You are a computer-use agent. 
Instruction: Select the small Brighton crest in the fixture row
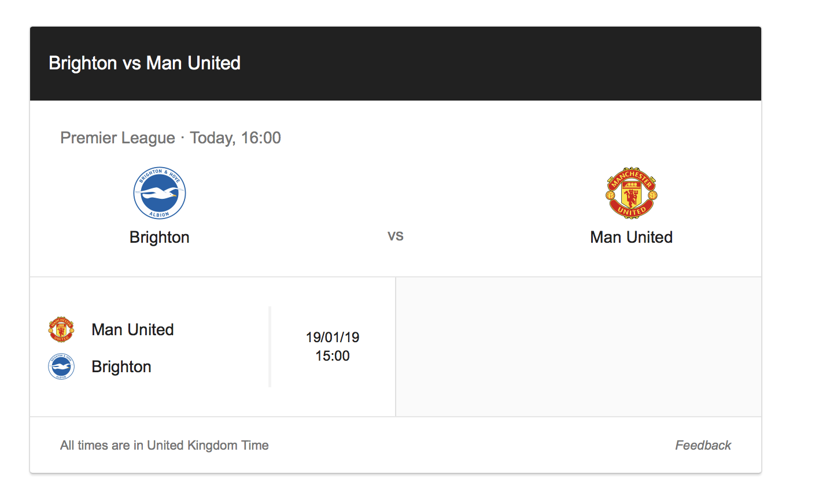coord(61,366)
